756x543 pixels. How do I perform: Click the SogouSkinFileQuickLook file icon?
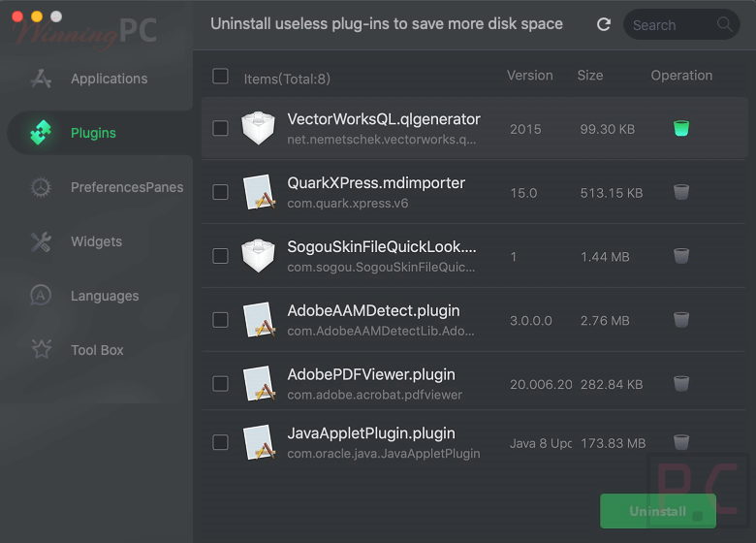[259, 256]
